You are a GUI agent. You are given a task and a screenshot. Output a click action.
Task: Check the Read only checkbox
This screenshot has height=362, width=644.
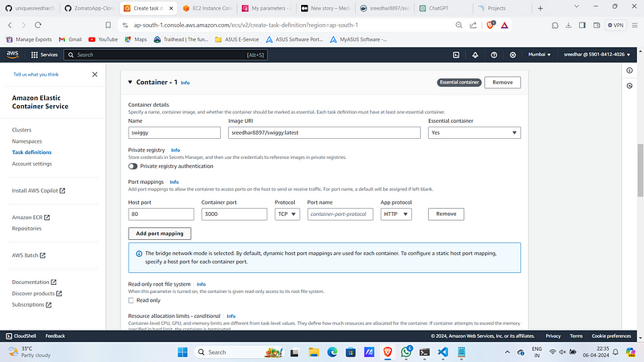coord(131,300)
